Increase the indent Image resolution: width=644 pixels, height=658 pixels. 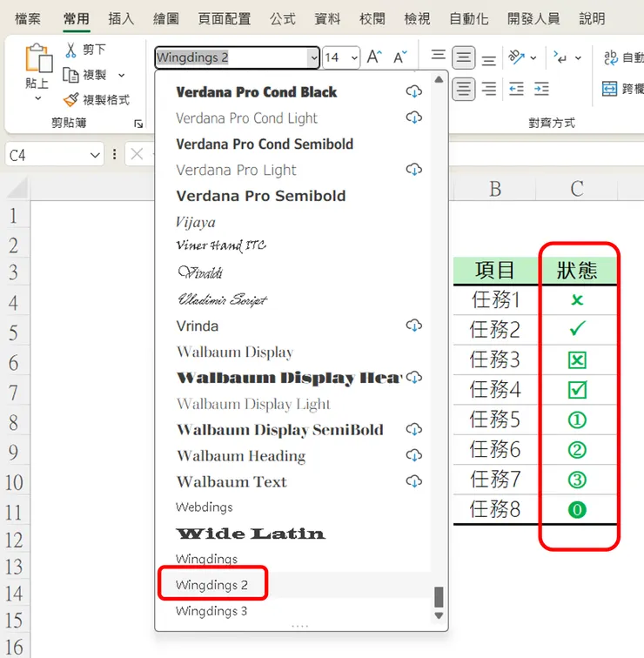coord(541,89)
